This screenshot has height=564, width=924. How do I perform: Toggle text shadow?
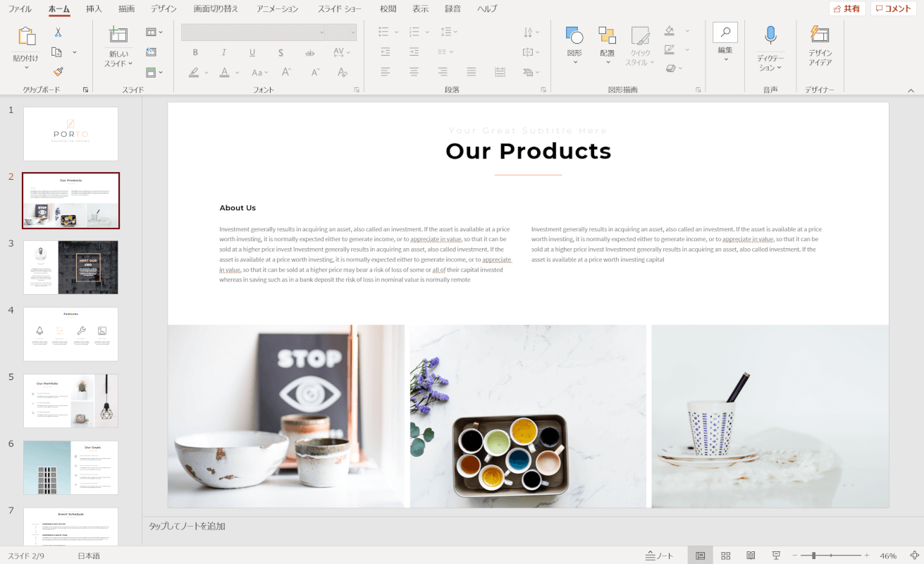coord(281,52)
